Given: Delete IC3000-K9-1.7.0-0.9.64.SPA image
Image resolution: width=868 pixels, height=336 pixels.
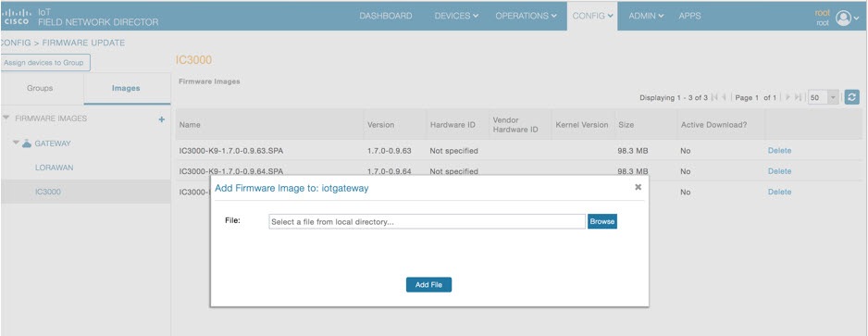Looking at the screenshot, I should coord(779,171).
